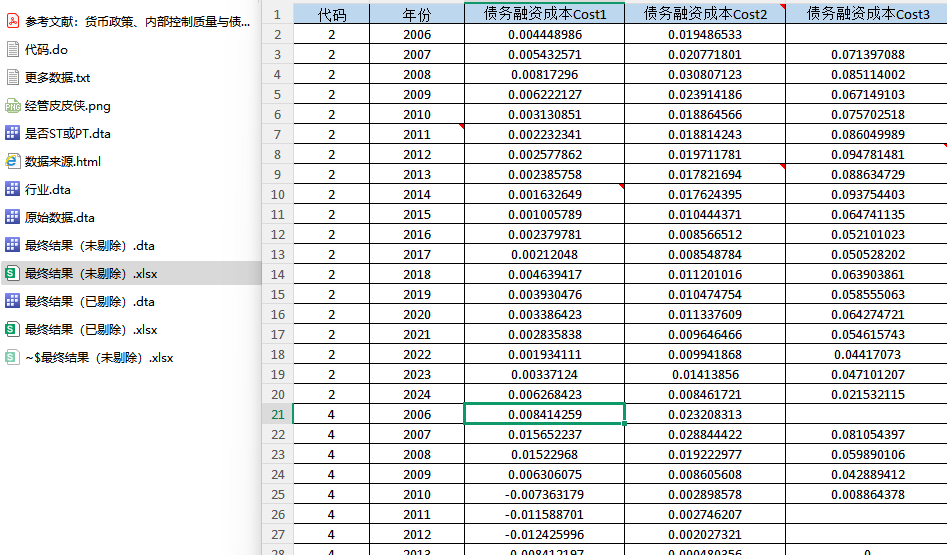
Task: Click cell with value 0.00817296
Action: 544,74
